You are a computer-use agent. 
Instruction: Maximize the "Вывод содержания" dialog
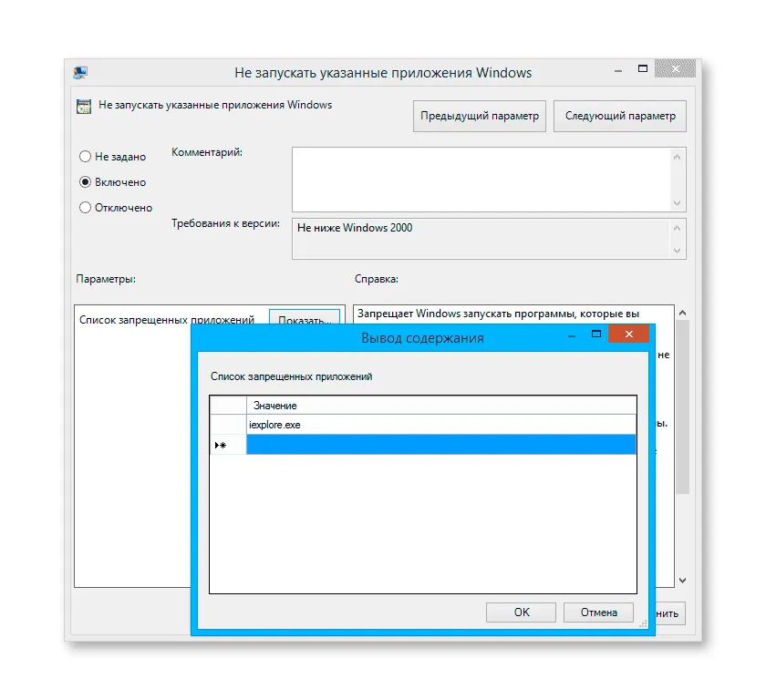click(x=597, y=335)
